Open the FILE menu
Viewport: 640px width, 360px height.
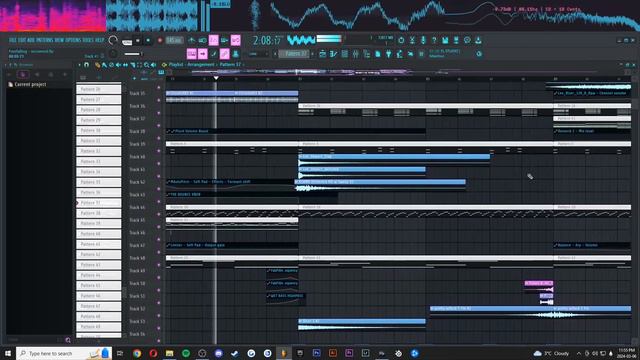tap(13, 40)
